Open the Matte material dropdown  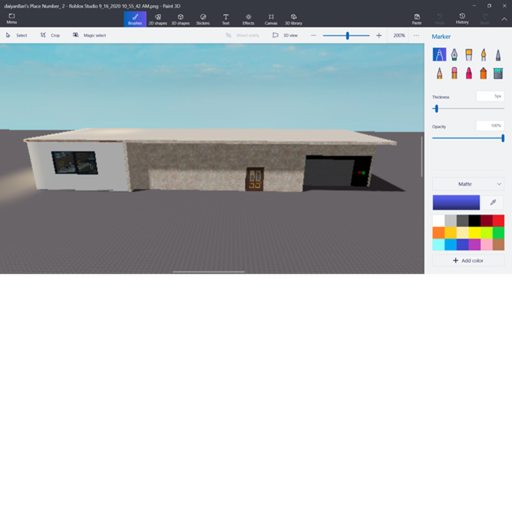[468, 184]
